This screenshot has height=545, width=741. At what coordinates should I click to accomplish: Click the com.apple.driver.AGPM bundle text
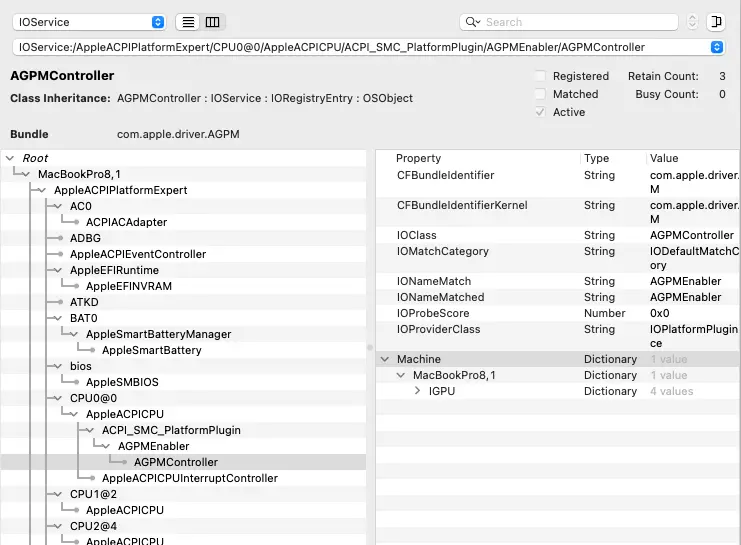coord(178,134)
